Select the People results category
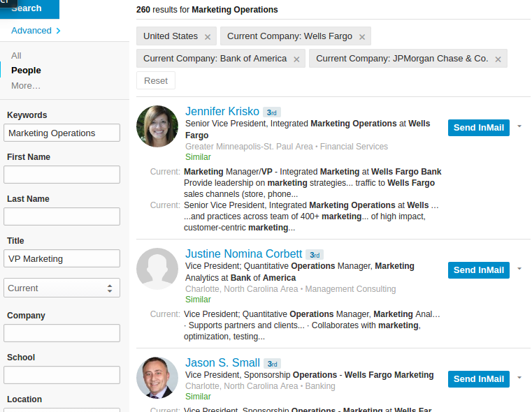The width and height of the screenshot is (532, 412). coord(26,70)
